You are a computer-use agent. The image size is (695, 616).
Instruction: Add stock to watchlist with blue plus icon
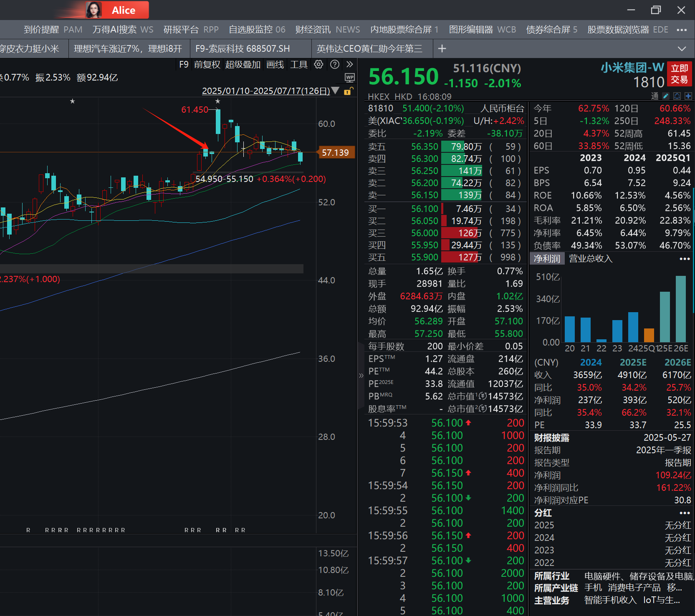[688, 96]
